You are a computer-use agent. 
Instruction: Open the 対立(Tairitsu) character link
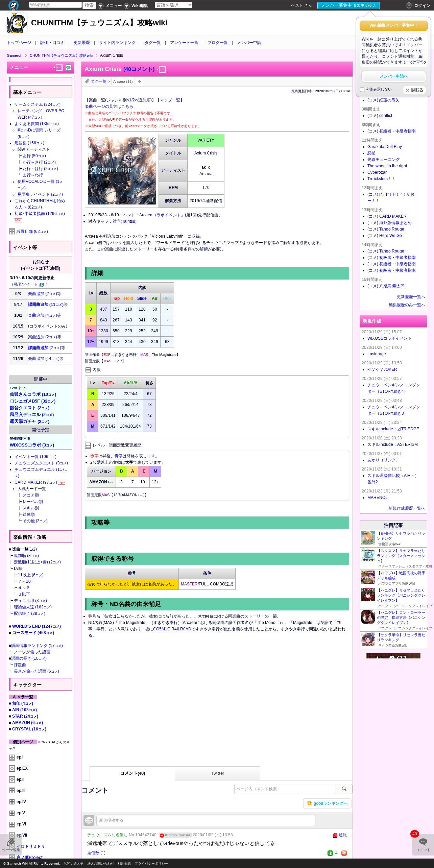point(124,221)
